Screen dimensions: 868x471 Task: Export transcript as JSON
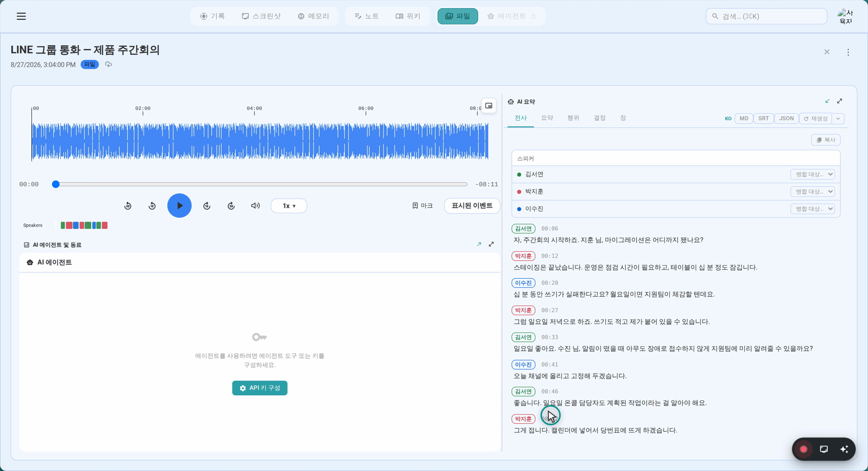786,118
